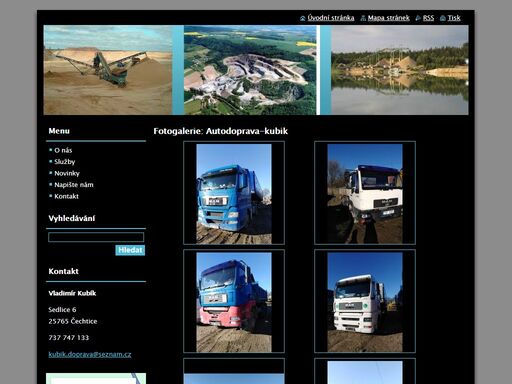Open the Úvodní stránka link

pos(331,18)
